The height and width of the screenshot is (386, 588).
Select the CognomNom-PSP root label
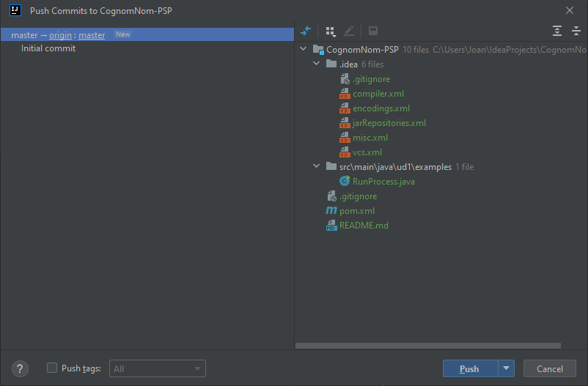[x=363, y=50]
